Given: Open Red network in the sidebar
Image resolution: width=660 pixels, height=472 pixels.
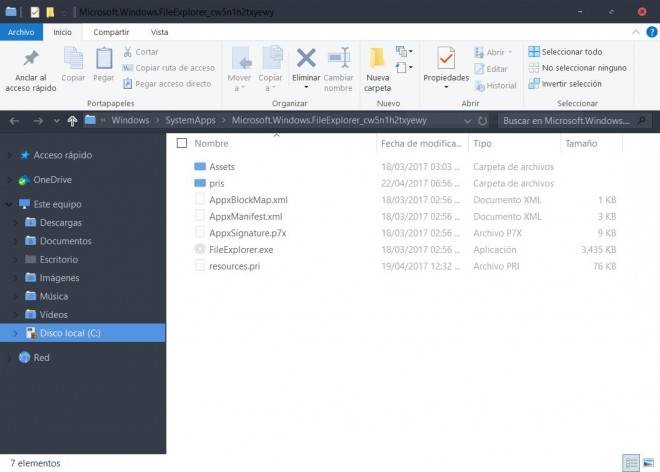Looking at the screenshot, I should click(41, 357).
